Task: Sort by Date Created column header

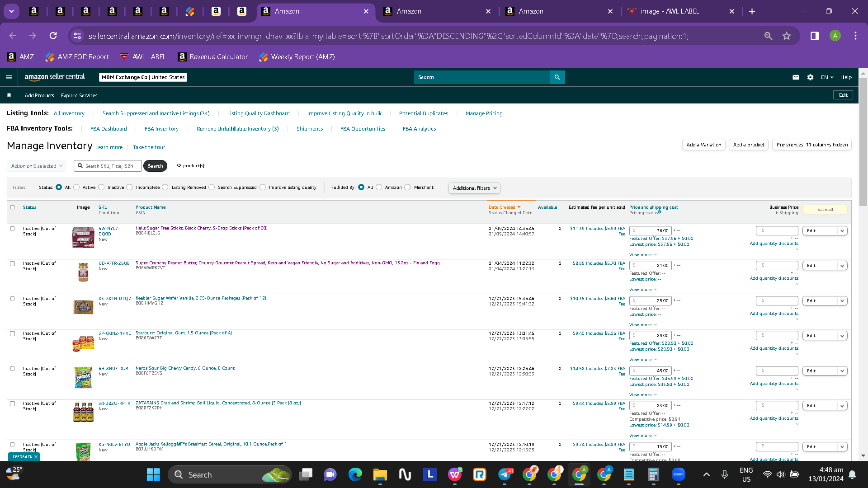Action: [x=505, y=207]
